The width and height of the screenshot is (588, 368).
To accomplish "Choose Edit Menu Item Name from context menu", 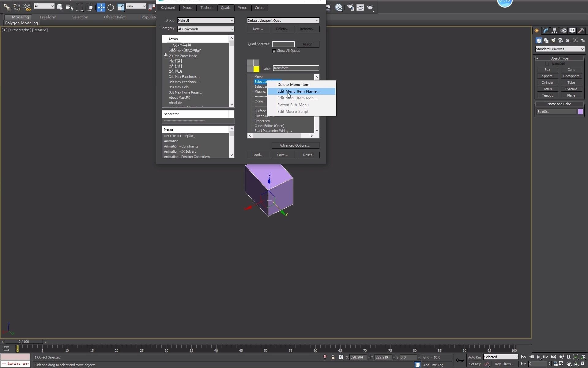I will 298,91.
